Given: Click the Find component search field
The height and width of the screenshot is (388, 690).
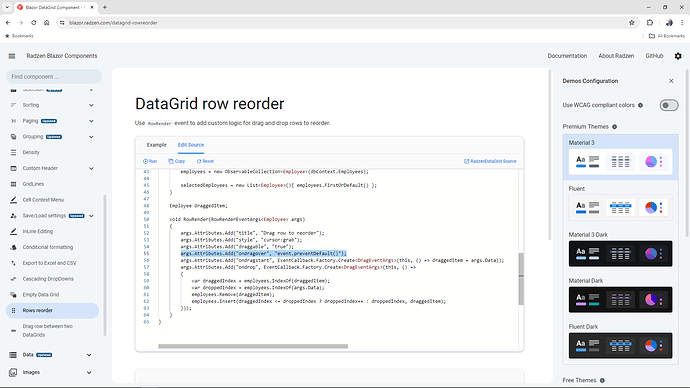Looking at the screenshot, I should [x=54, y=77].
